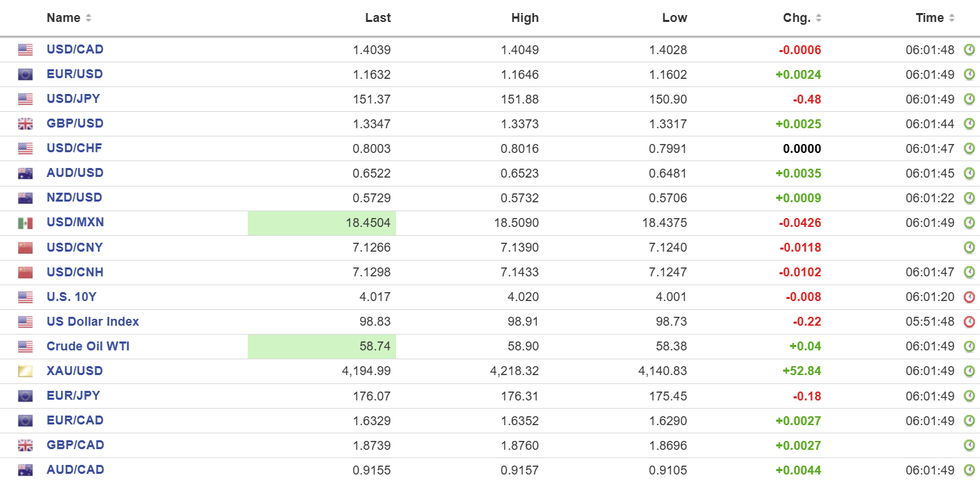
Task: Sort the table by Name column arrows
Action: [89, 18]
